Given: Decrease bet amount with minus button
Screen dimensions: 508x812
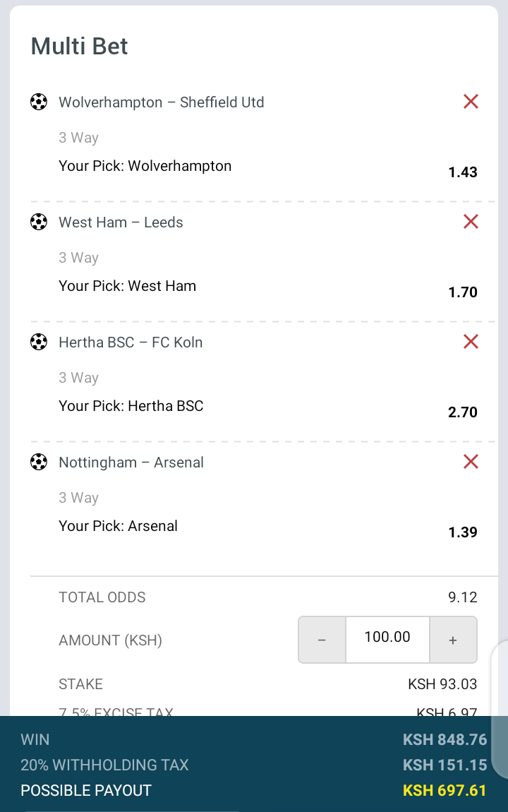Looking at the screenshot, I should [x=322, y=640].
